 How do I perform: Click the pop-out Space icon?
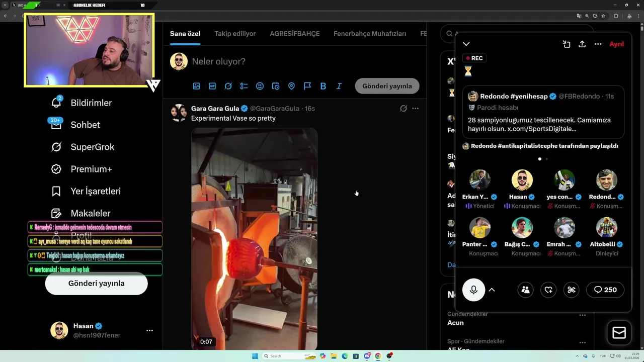(567, 44)
